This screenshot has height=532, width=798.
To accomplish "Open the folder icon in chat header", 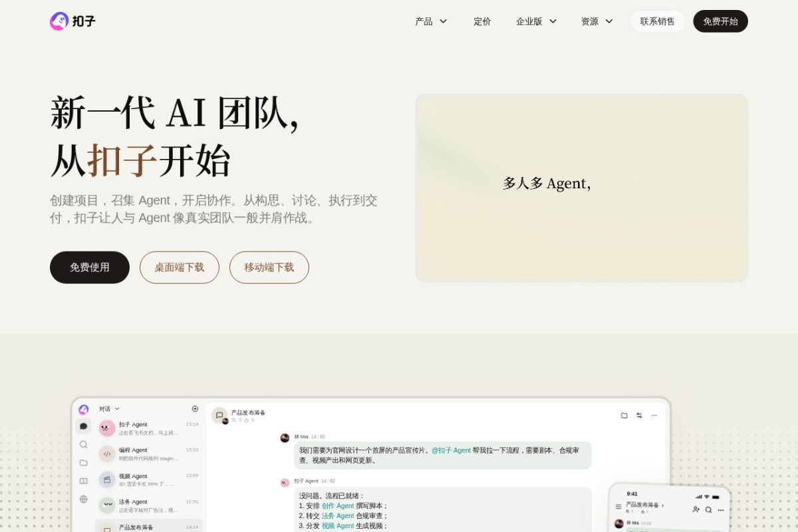I will pos(624,415).
